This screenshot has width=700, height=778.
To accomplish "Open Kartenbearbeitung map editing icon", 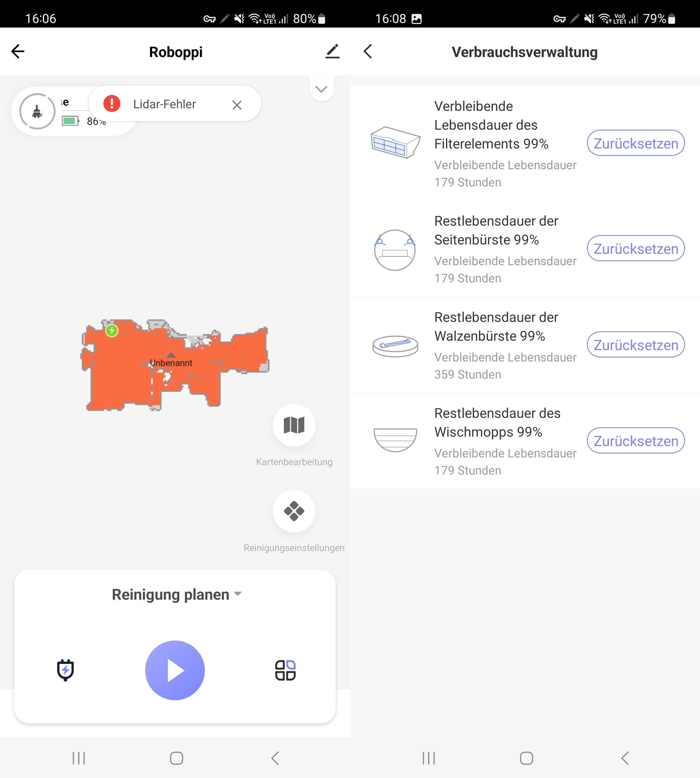I will tap(294, 425).
